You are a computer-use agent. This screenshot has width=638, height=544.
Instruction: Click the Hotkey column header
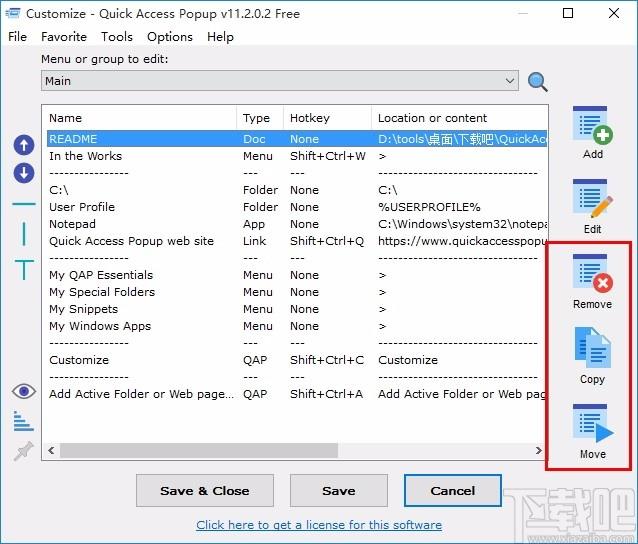click(x=327, y=118)
